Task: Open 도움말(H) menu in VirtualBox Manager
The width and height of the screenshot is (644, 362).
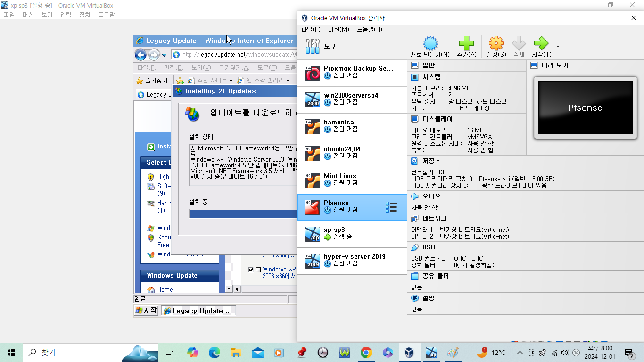Action: point(369,29)
